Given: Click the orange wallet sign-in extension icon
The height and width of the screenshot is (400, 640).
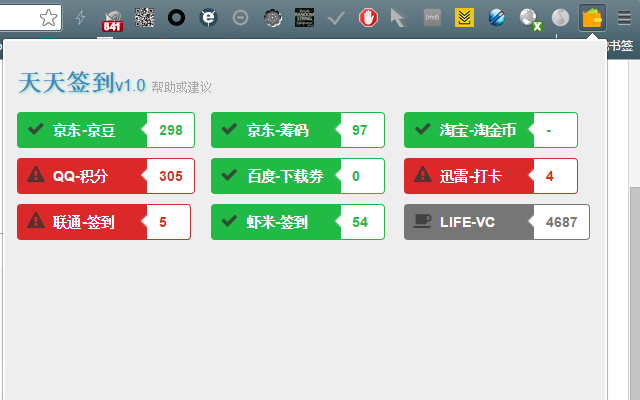Looking at the screenshot, I should click(592, 18).
